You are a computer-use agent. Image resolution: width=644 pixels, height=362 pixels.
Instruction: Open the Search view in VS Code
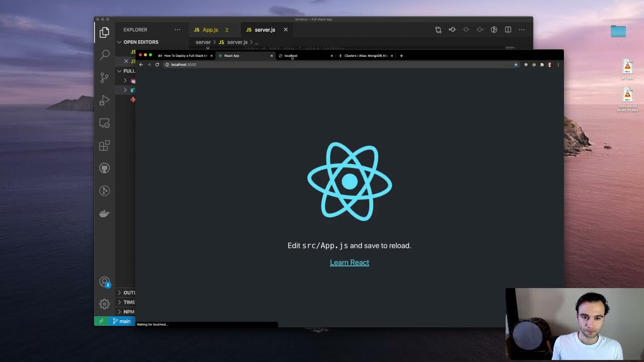(104, 54)
